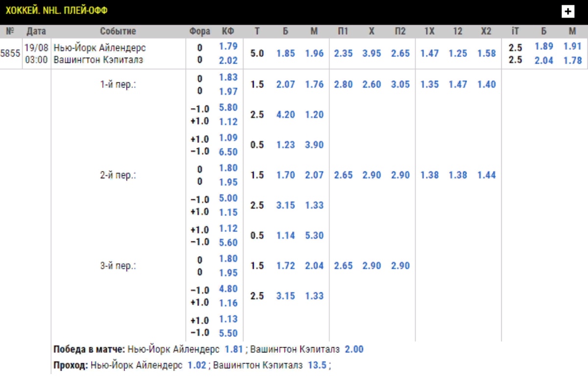This screenshot has height=377, width=588.
Task: Choose 1st period Х2 at 1.40
Action: (x=487, y=84)
